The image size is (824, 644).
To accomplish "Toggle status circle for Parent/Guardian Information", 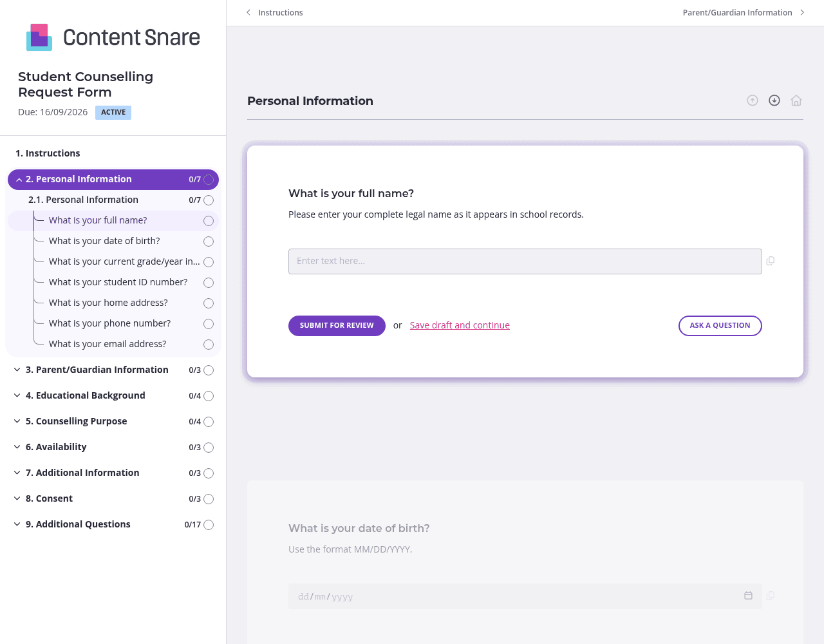I will (209, 370).
